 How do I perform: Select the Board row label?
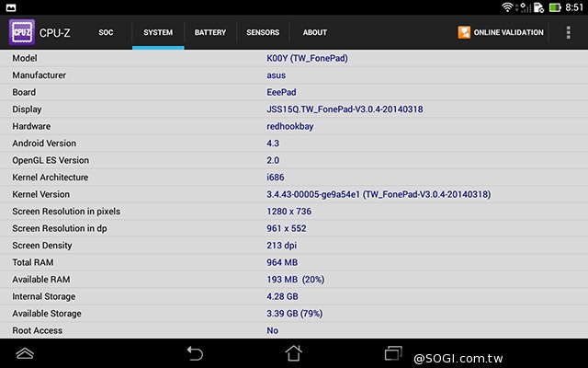click(x=24, y=92)
